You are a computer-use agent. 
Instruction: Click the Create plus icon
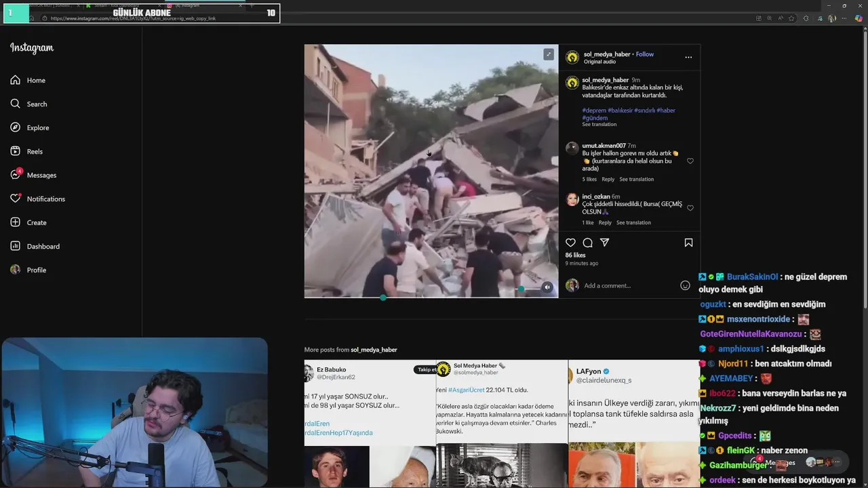pos(15,222)
